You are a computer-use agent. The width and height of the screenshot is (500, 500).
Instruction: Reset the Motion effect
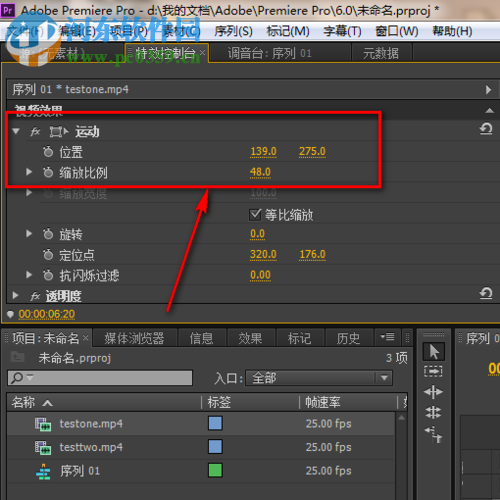pyautogui.click(x=486, y=128)
